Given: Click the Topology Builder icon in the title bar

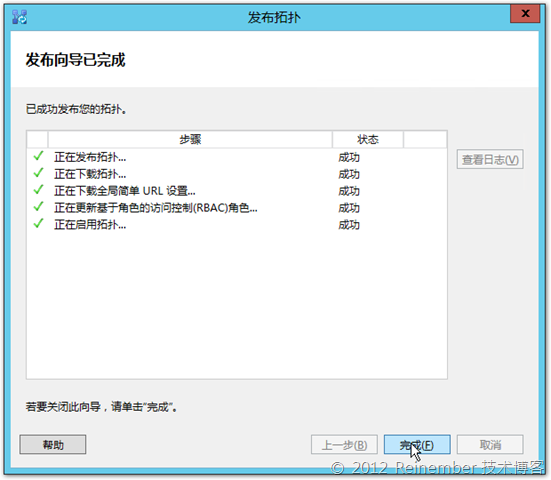Looking at the screenshot, I should 19,17.
